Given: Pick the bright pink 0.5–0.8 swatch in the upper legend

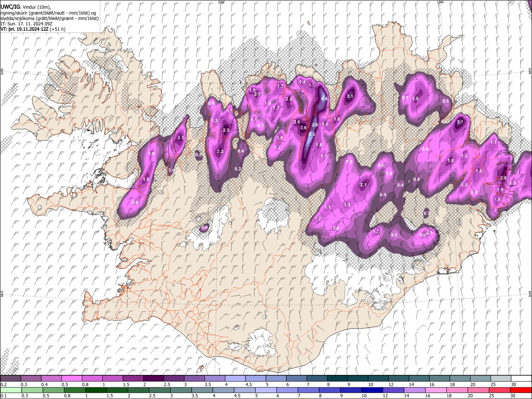Looking at the screenshot, I should click(71, 379).
